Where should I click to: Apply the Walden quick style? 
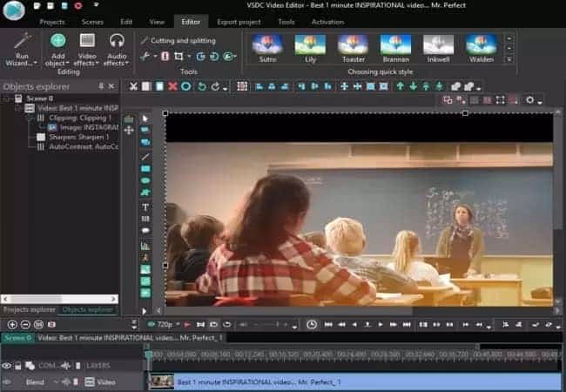(x=482, y=49)
